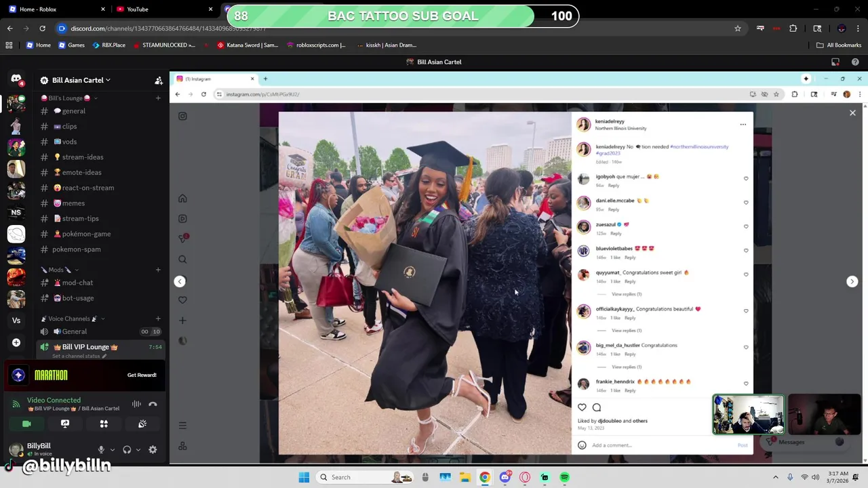
Task: Add a server with the plus icon
Action: click(16, 342)
